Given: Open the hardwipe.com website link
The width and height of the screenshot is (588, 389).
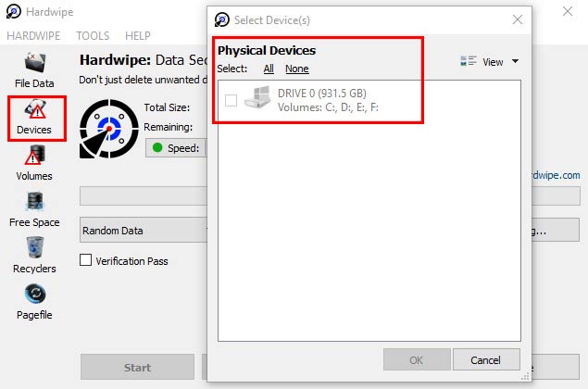Looking at the screenshot, I should [557, 175].
